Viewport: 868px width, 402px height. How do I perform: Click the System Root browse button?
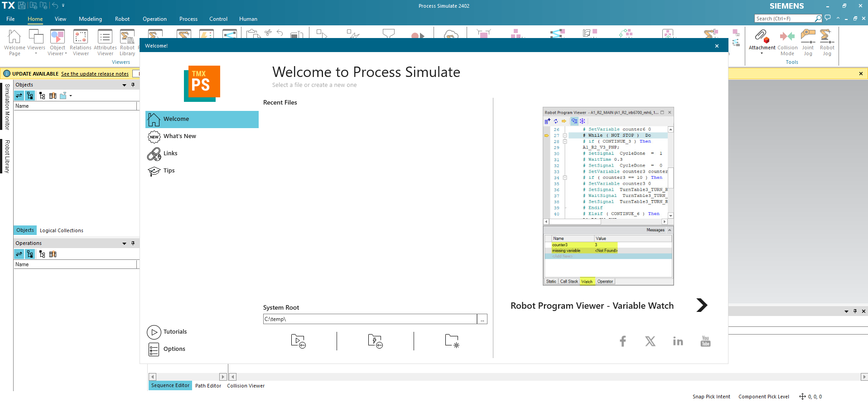pos(482,319)
